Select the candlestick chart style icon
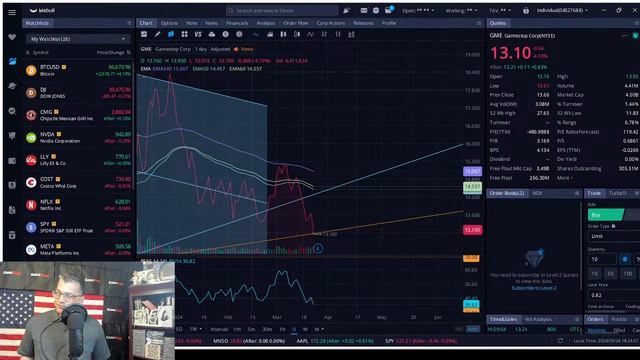 pyautogui.click(x=283, y=35)
